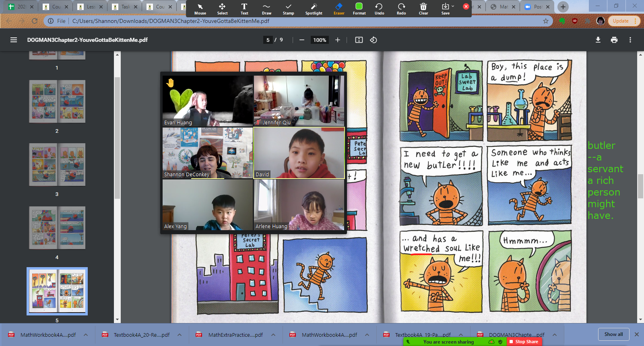Click the Chrome Update button

623,21
